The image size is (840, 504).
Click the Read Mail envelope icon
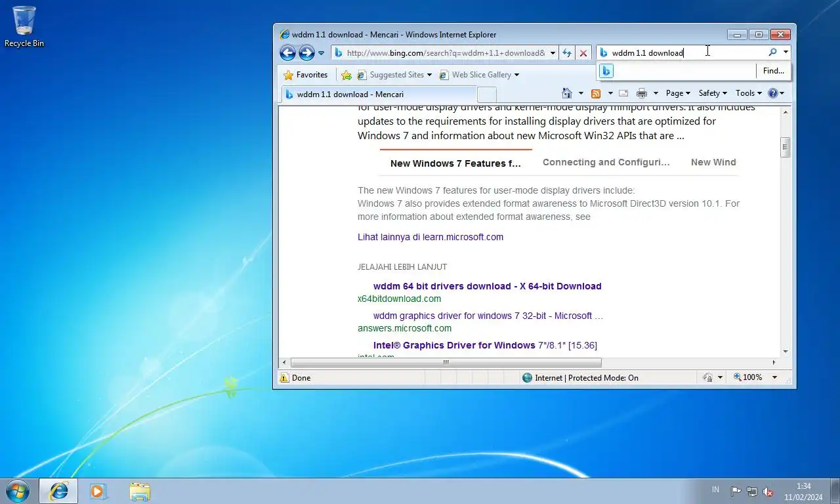pos(623,93)
